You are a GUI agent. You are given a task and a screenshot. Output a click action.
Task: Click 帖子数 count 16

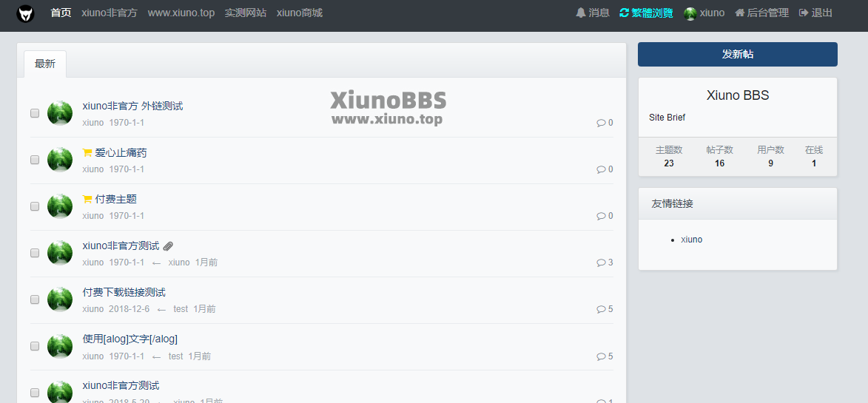pos(720,163)
